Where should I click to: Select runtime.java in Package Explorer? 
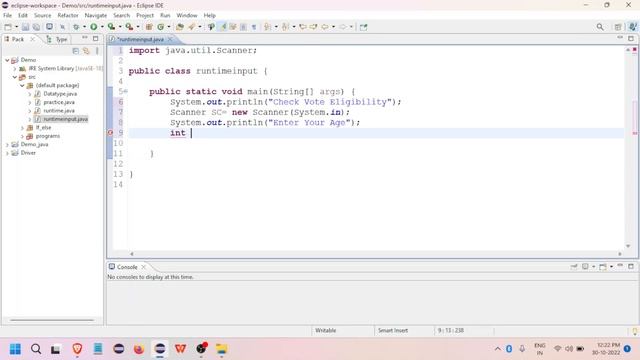[59, 111]
